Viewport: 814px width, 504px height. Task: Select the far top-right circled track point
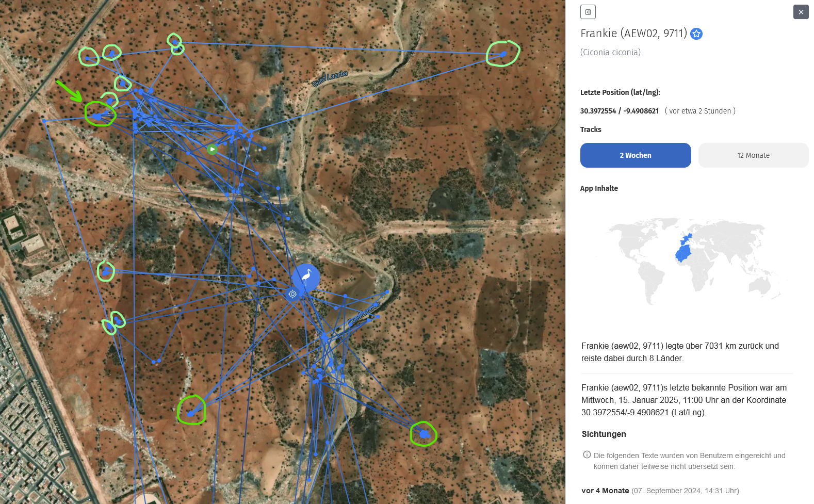(x=503, y=54)
